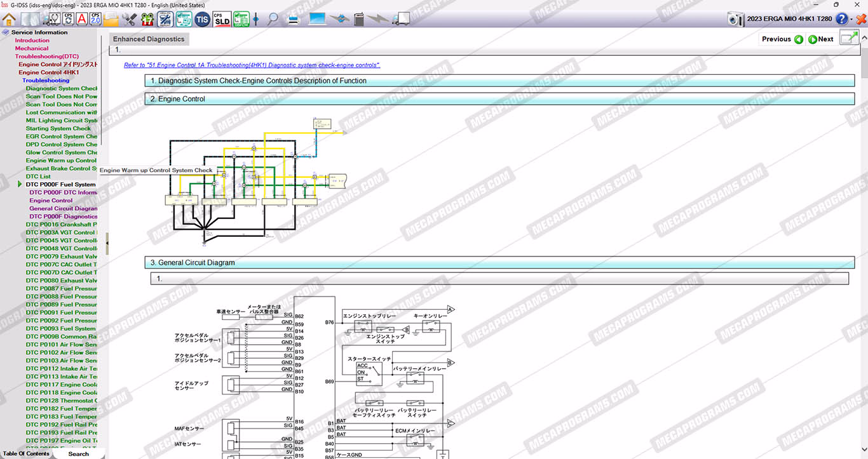Open the CPS SLD toolbar icon
This screenshot has height=459, width=868.
click(222, 19)
